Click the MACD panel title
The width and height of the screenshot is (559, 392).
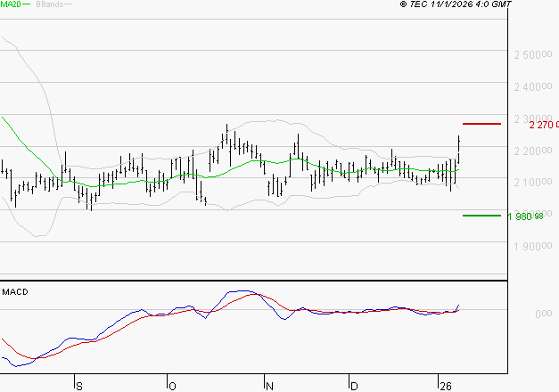[x=15, y=291]
